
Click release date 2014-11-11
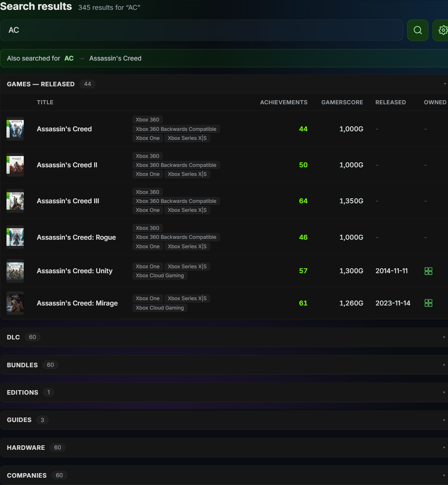point(392,271)
